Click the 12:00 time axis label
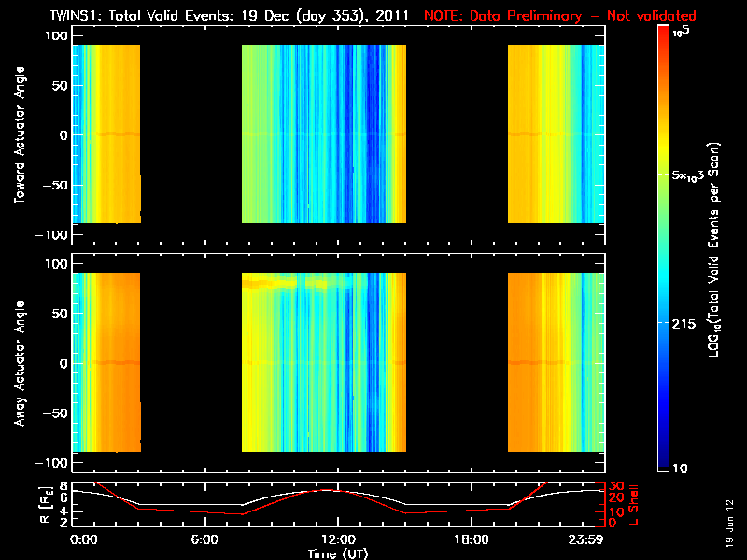The height and width of the screenshot is (560, 747). point(338,539)
